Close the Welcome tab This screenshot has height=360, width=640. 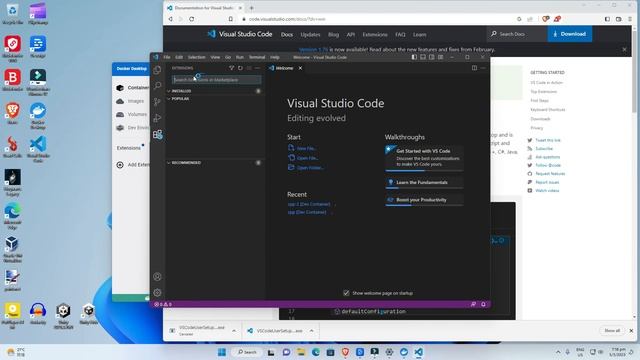coord(300,68)
